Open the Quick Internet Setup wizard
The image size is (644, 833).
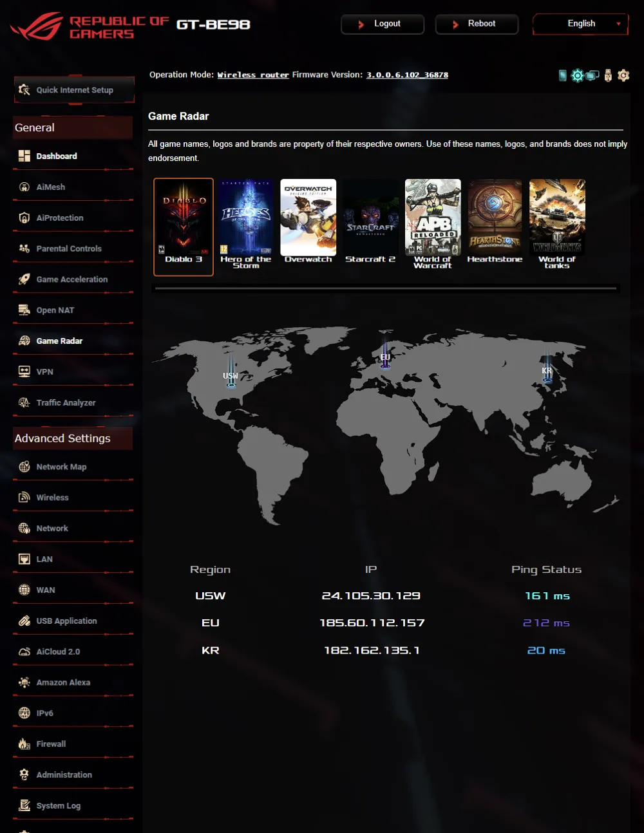(x=74, y=90)
